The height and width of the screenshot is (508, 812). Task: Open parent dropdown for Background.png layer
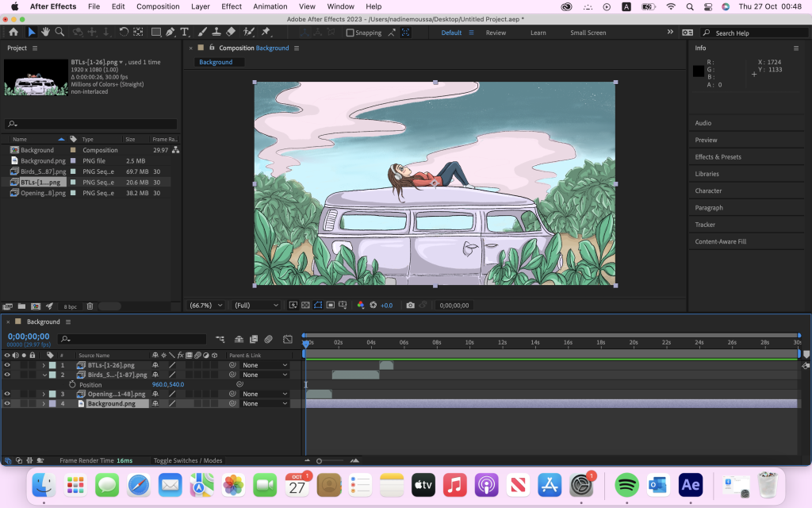tap(264, 403)
